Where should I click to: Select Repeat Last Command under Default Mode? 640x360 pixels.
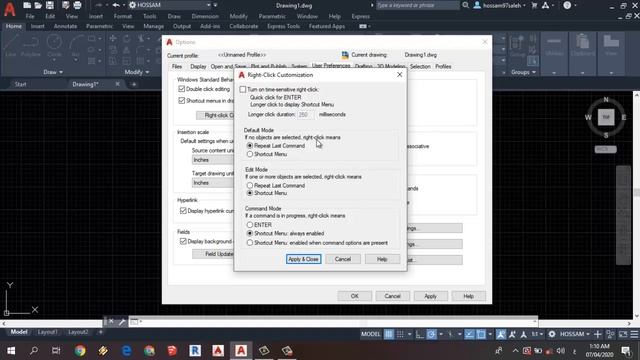click(250, 146)
